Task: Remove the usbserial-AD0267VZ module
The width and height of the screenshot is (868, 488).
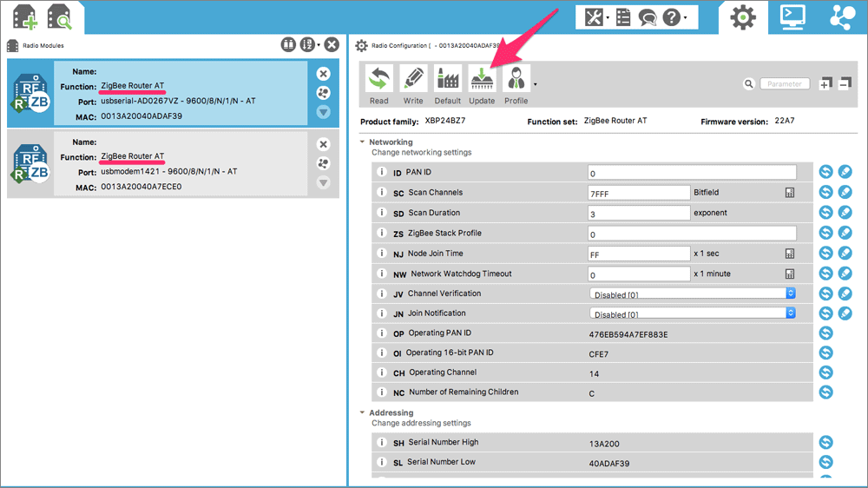Action: click(323, 74)
